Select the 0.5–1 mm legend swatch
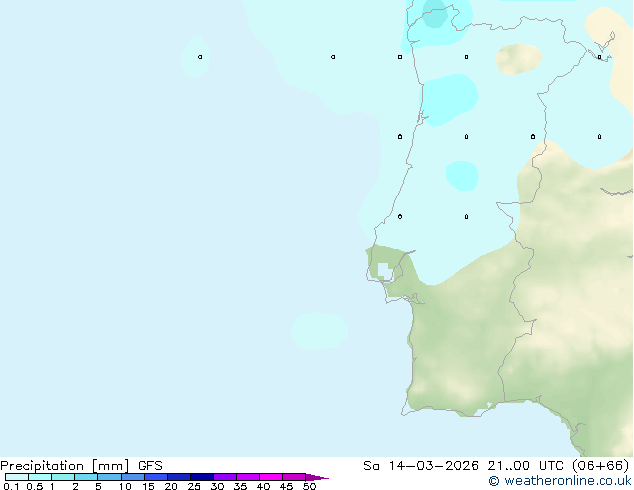634x490 pixels. (x=40, y=477)
